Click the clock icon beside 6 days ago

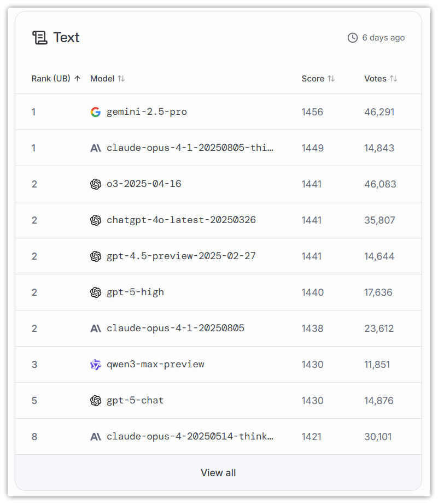pos(353,38)
